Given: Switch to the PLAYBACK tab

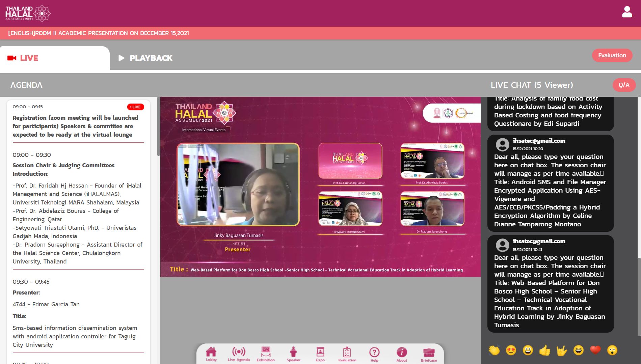Looking at the screenshot, I should click(x=145, y=58).
